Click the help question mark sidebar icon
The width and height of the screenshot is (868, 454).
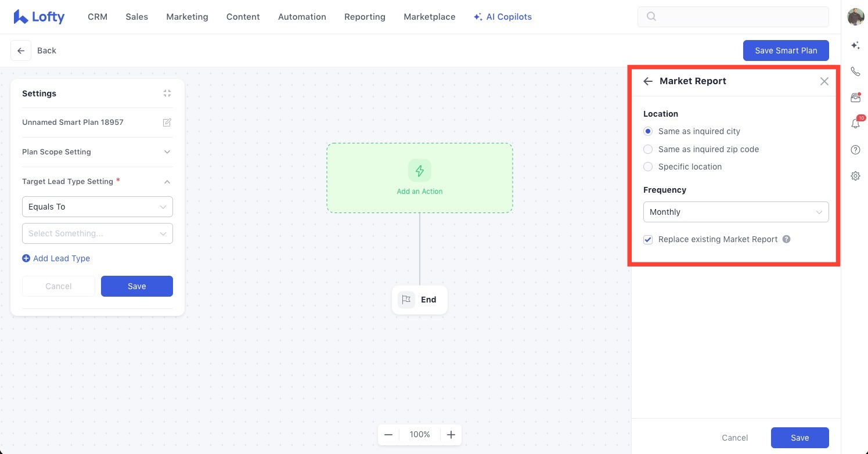point(855,150)
